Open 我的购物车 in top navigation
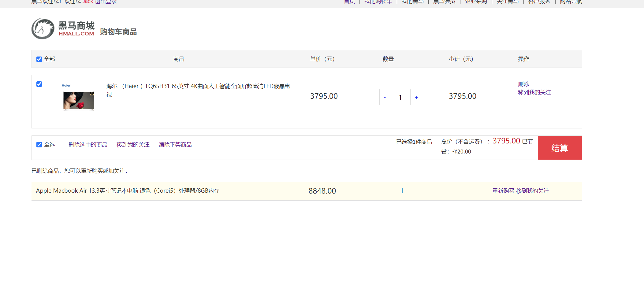 tap(378, 2)
